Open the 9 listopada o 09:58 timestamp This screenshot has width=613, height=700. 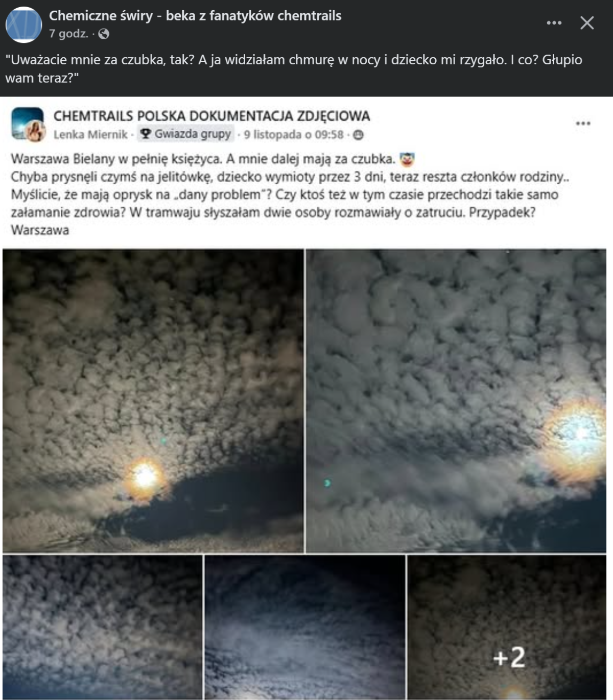click(293, 134)
